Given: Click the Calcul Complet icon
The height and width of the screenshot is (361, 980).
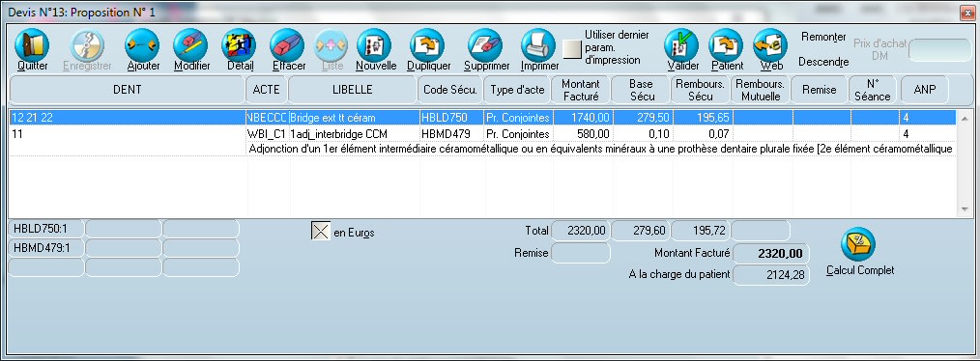Looking at the screenshot, I should 858,244.
